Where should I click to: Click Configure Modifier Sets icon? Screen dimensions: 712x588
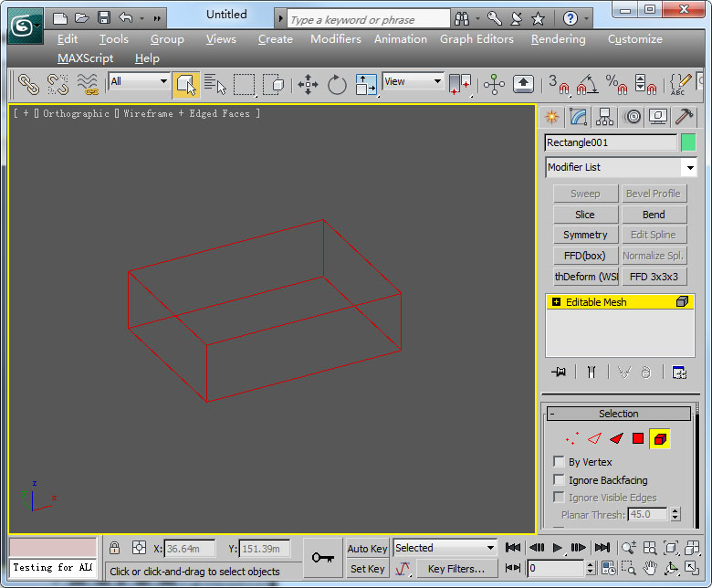[679, 373]
